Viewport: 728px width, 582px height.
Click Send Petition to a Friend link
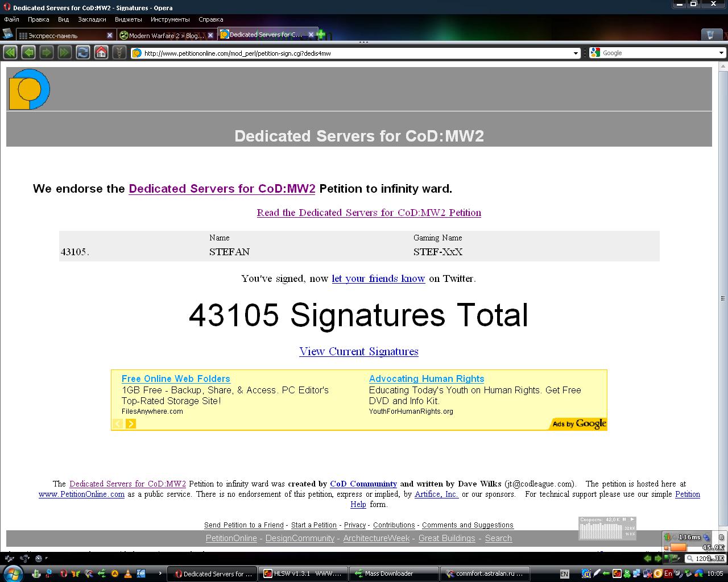[244, 525]
